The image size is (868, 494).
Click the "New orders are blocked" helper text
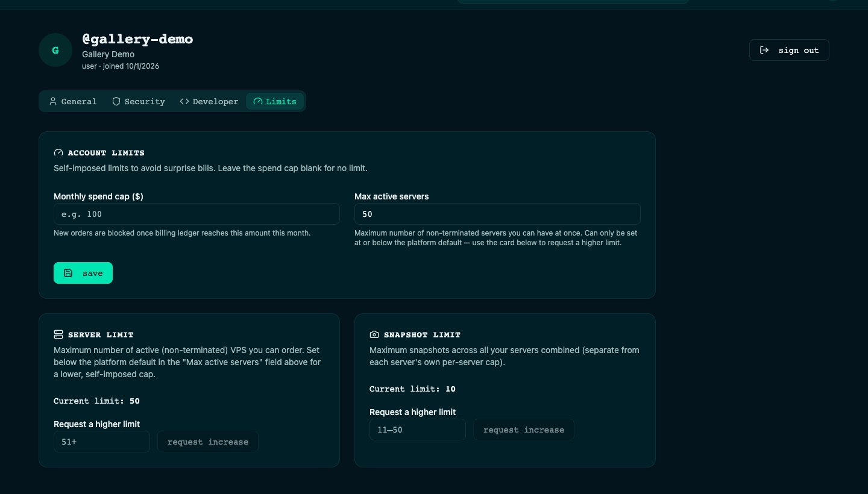(x=182, y=233)
